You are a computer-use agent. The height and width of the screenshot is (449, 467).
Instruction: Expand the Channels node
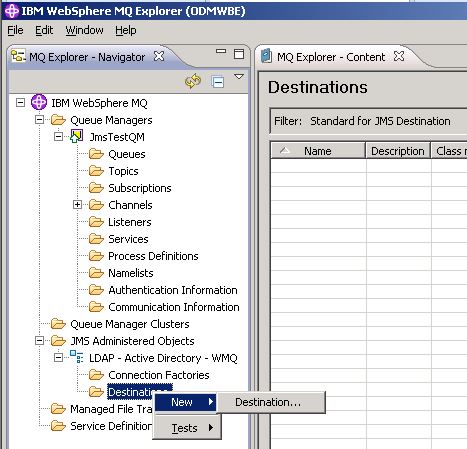click(x=77, y=204)
